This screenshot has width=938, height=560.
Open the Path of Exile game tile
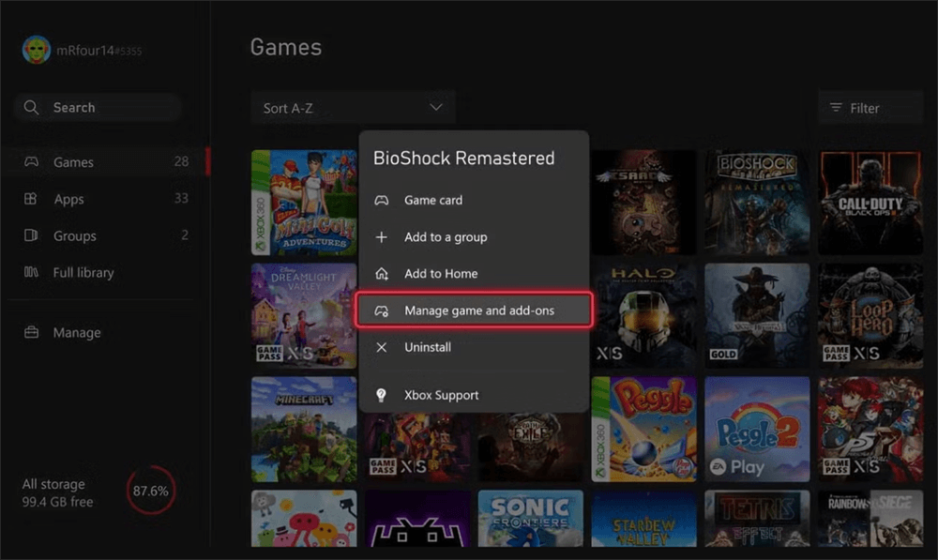530,447
